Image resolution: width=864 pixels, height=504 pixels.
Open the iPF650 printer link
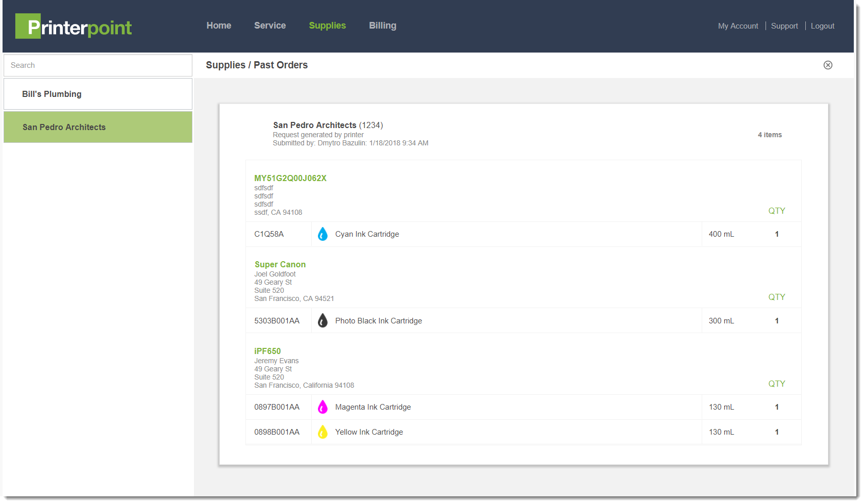coord(267,351)
